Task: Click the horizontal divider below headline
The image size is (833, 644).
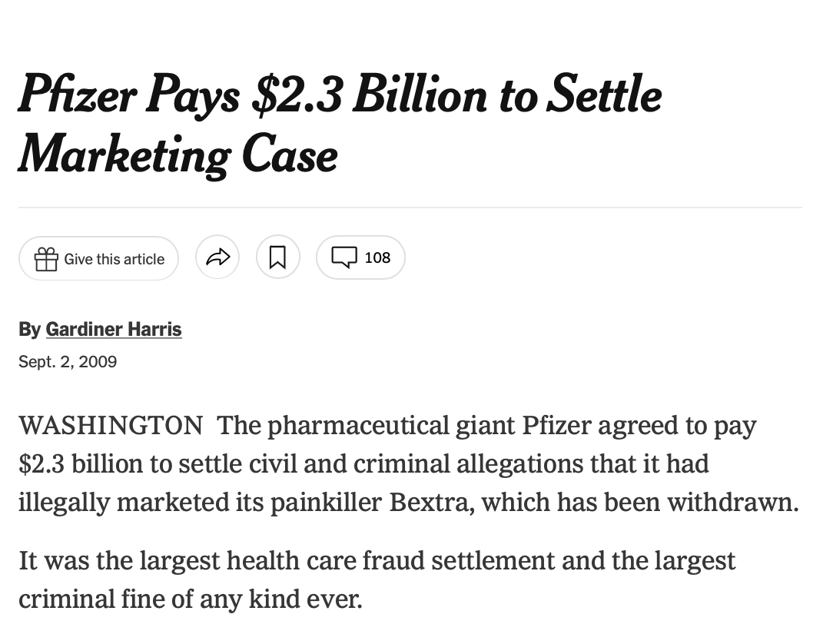Action: (410, 207)
